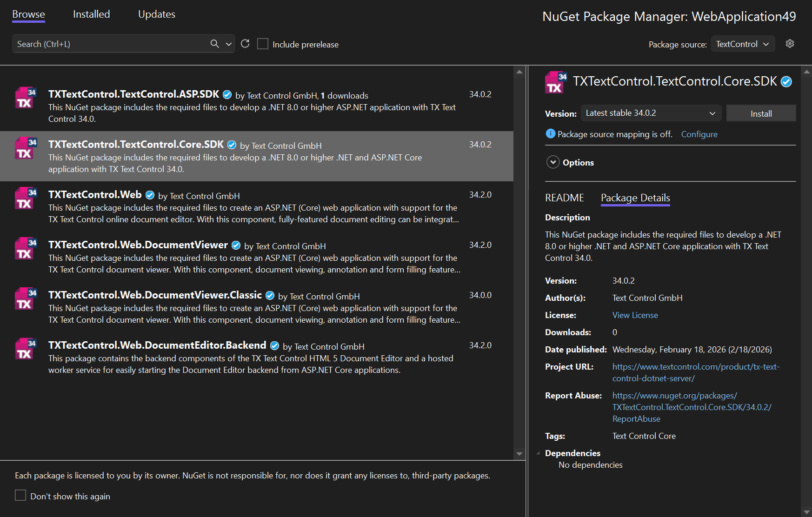812x517 pixels.
Task: Collapse the Dependencies section
Action: point(539,453)
